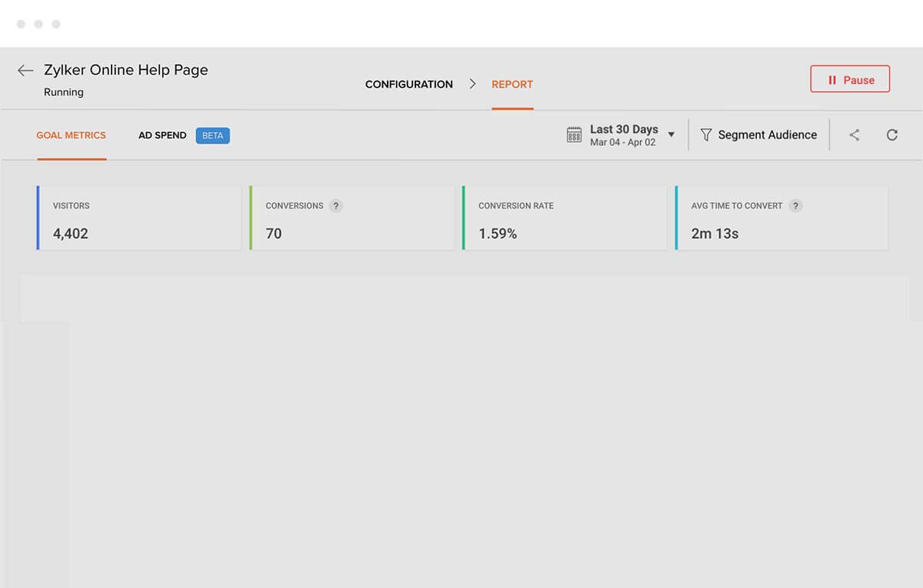The width and height of the screenshot is (923, 588).
Task: Pause the running experiment
Action: (850, 80)
